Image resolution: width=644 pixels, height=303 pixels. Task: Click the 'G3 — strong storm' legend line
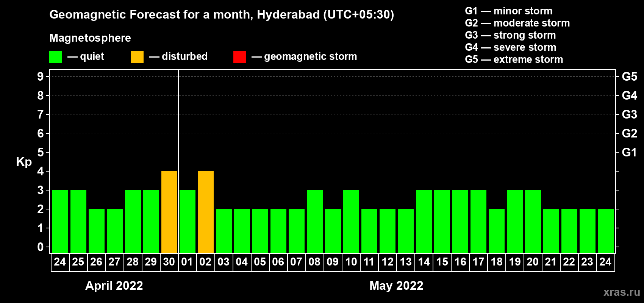coord(510,35)
